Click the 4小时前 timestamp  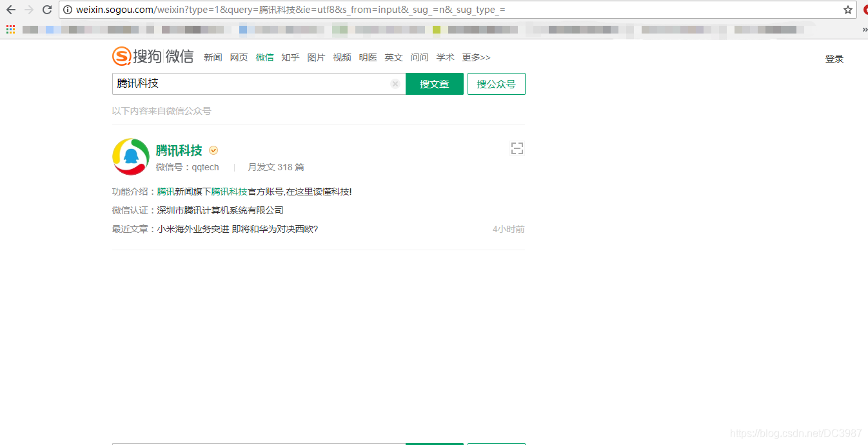[509, 229]
